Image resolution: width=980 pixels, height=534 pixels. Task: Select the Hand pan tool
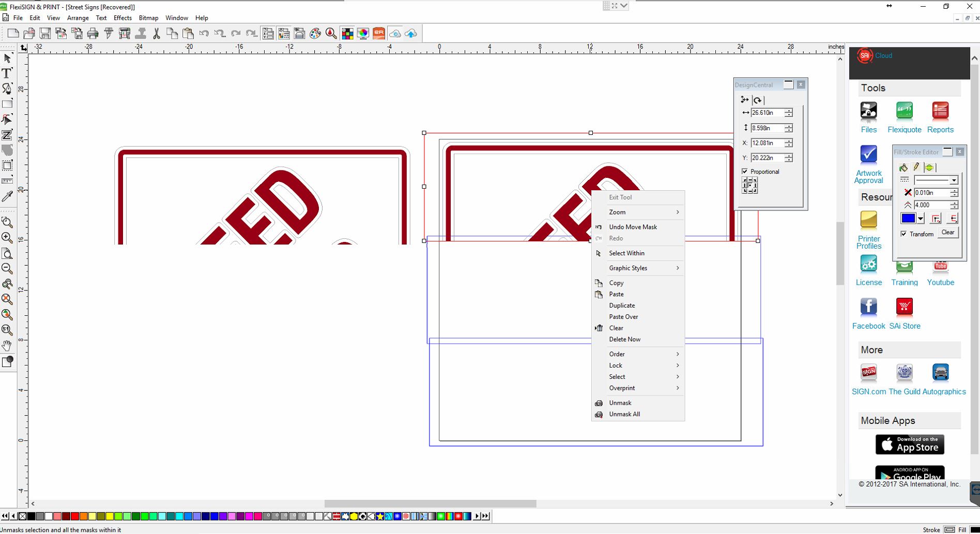[x=7, y=346]
